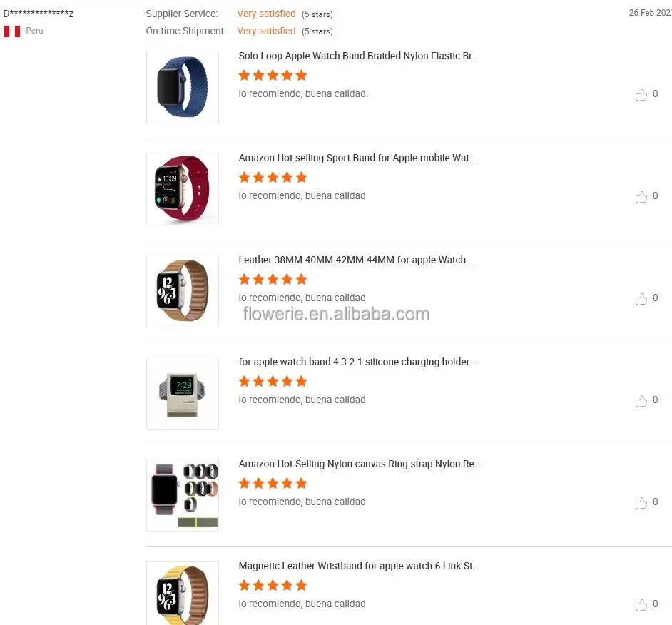The image size is (672, 625).
Task: View the nylon ring strap color variants image
Action: coord(183,495)
